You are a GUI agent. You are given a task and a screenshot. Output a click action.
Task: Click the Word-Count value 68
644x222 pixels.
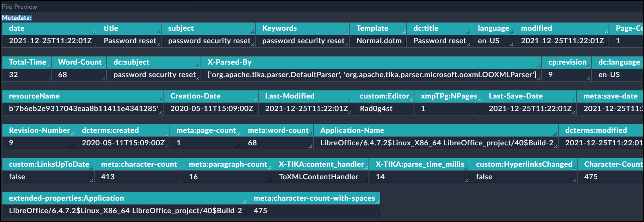(x=62, y=75)
